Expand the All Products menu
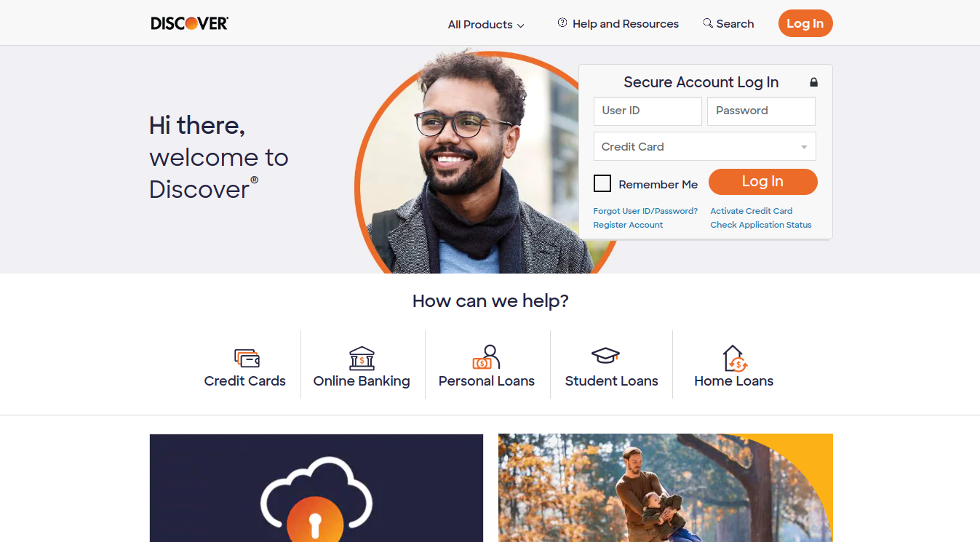This screenshot has height=542, width=980. click(486, 25)
